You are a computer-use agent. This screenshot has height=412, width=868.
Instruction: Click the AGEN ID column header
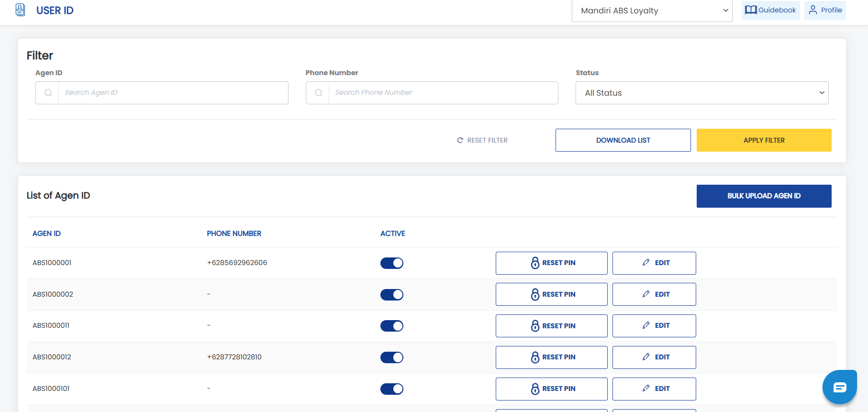[46, 234]
